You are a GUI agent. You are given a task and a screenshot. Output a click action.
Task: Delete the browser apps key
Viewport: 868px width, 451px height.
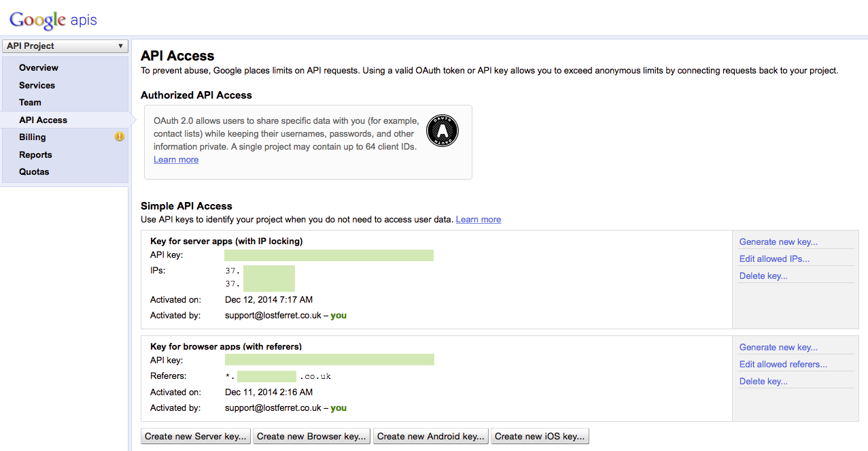tap(763, 381)
